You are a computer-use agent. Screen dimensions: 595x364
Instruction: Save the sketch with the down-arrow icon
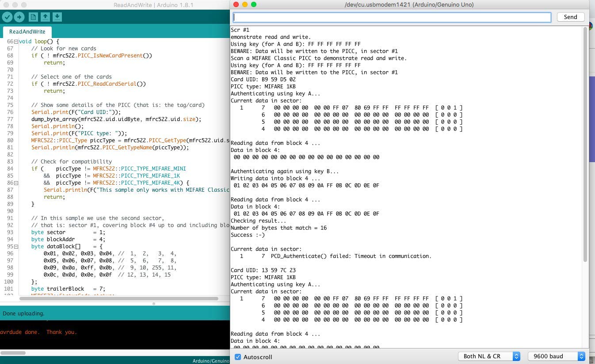tap(57, 17)
